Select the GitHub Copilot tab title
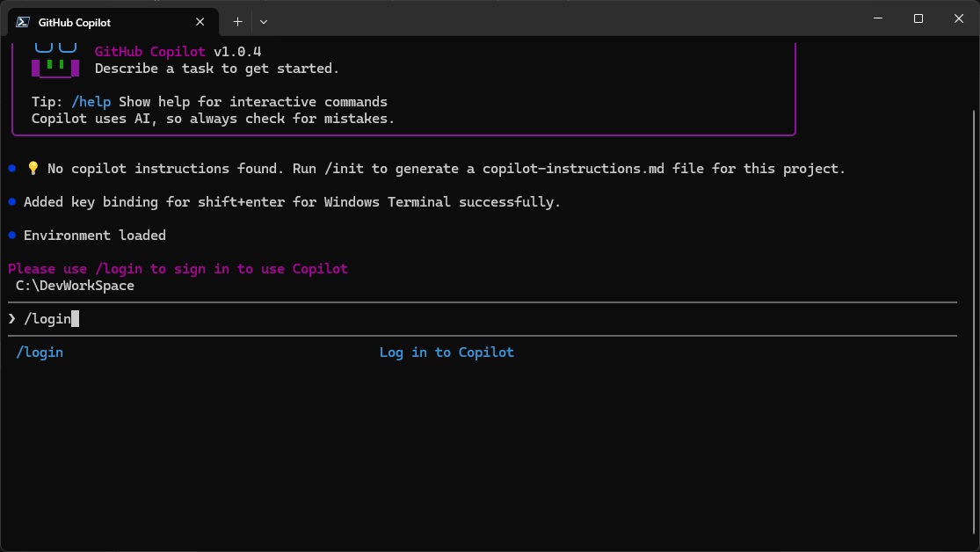This screenshot has width=980, height=552. [75, 22]
